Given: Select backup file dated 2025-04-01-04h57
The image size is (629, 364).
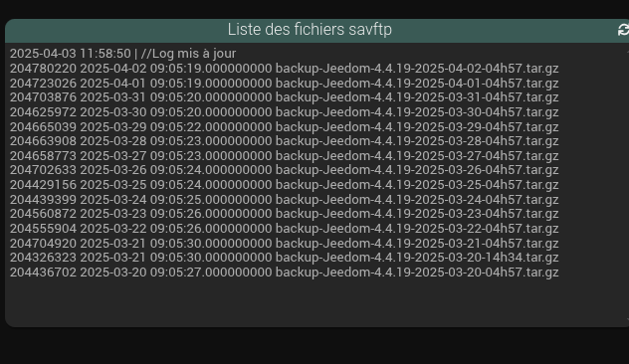Looking at the screenshot, I should 284,83.
